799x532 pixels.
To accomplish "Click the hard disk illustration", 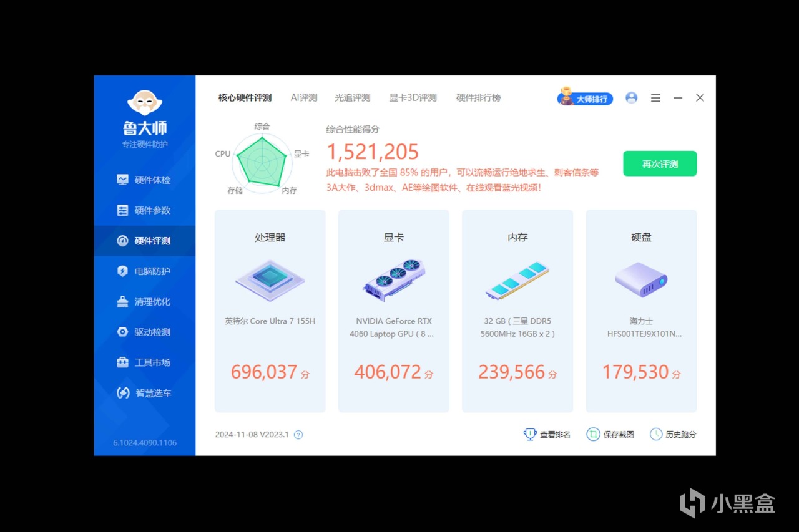I will coord(641,279).
